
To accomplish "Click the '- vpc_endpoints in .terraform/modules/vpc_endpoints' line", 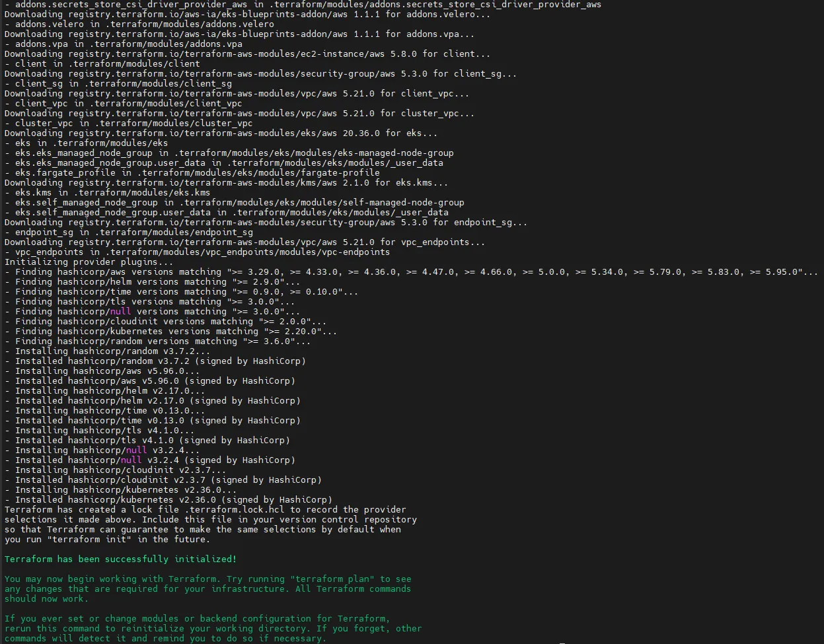I will pos(198,252).
